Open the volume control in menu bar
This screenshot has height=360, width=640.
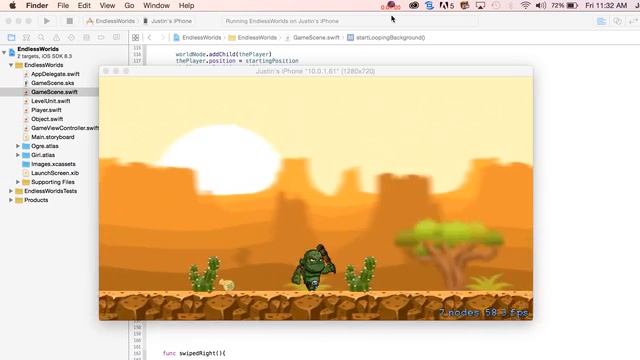[541, 5]
